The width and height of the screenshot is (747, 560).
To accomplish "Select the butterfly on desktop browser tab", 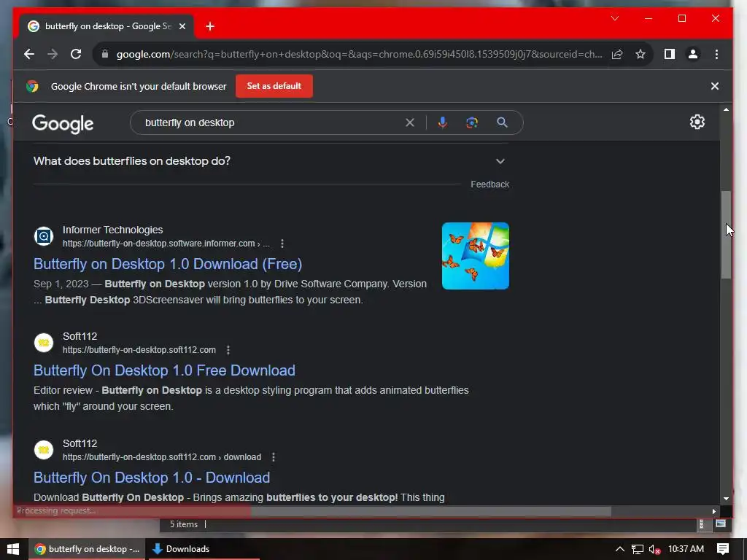I will (x=107, y=26).
